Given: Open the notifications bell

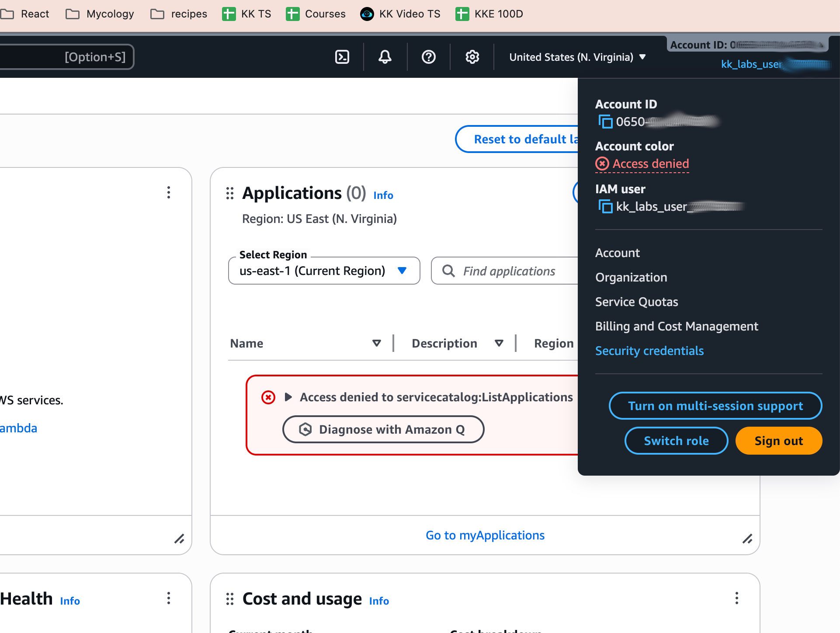Looking at the screenshot, I should 385,57.
